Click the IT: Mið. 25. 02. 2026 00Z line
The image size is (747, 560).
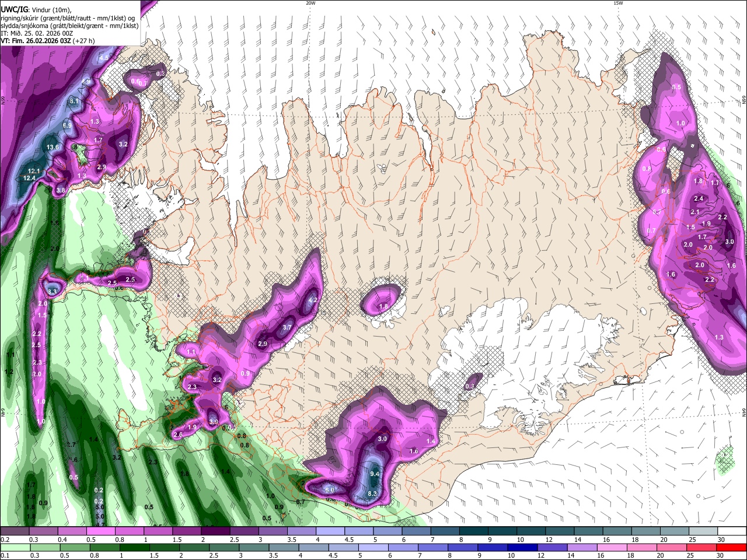37,33
